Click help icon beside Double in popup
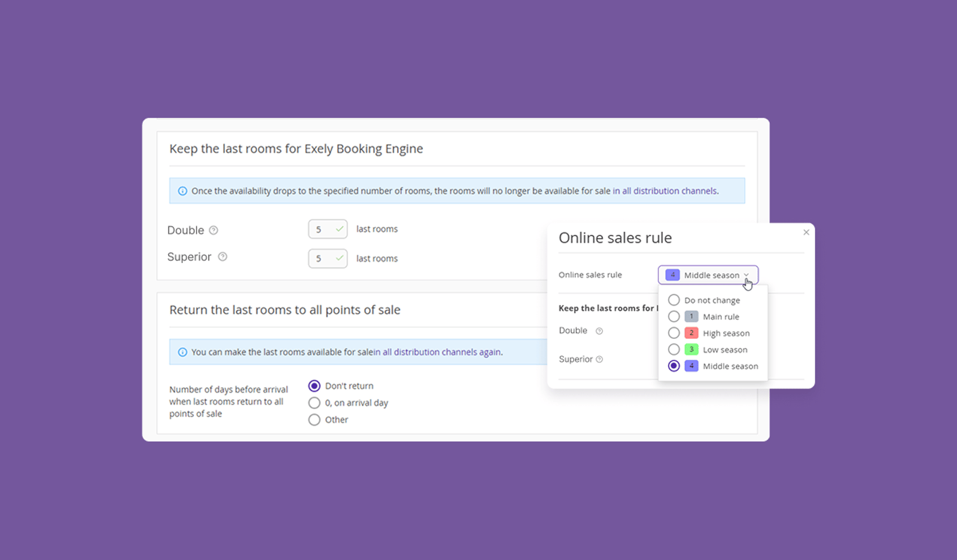This screenshot has width=957, height=560. pos(599,331)
